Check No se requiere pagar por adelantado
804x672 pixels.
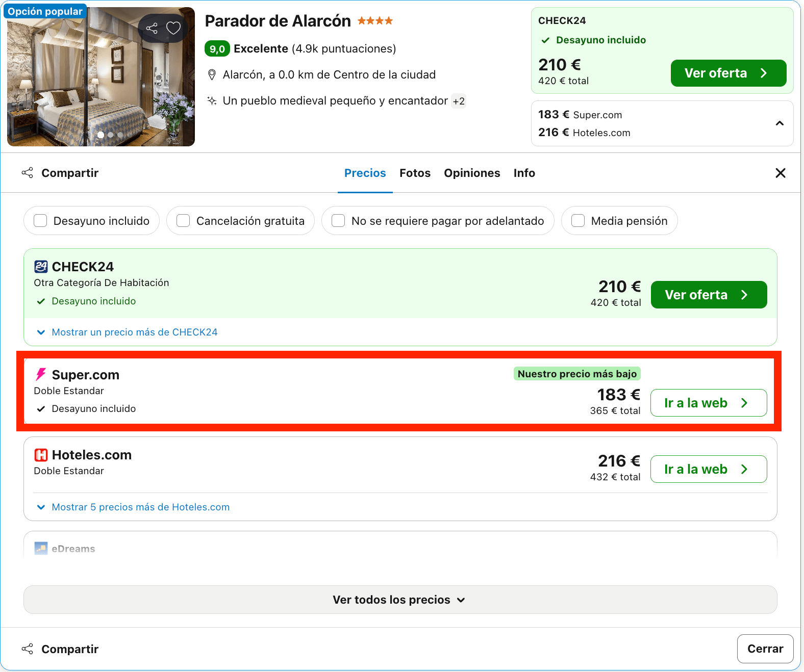point(338,221)
